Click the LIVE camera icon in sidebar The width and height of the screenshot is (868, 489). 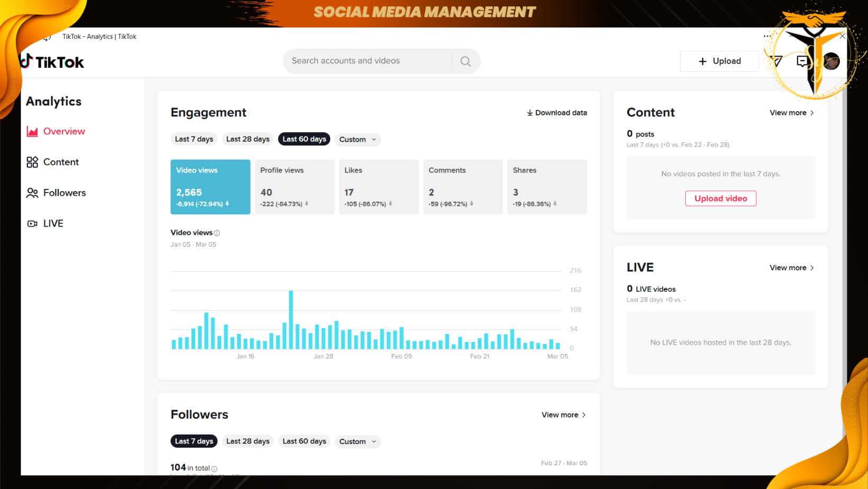32,223
